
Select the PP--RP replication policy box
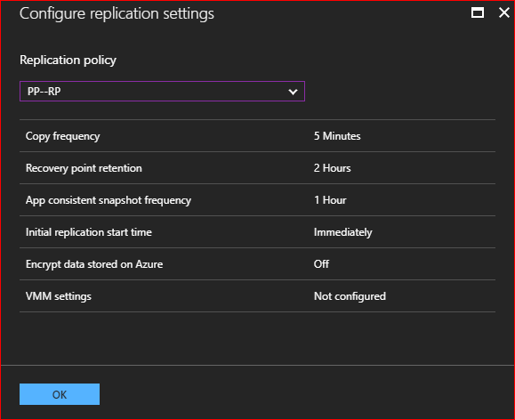[162, 92]
